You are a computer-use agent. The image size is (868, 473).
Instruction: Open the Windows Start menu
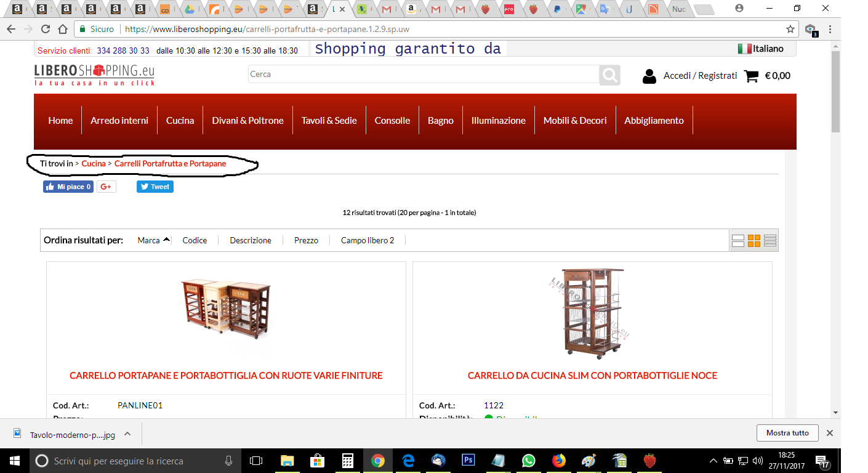point(14,461)
